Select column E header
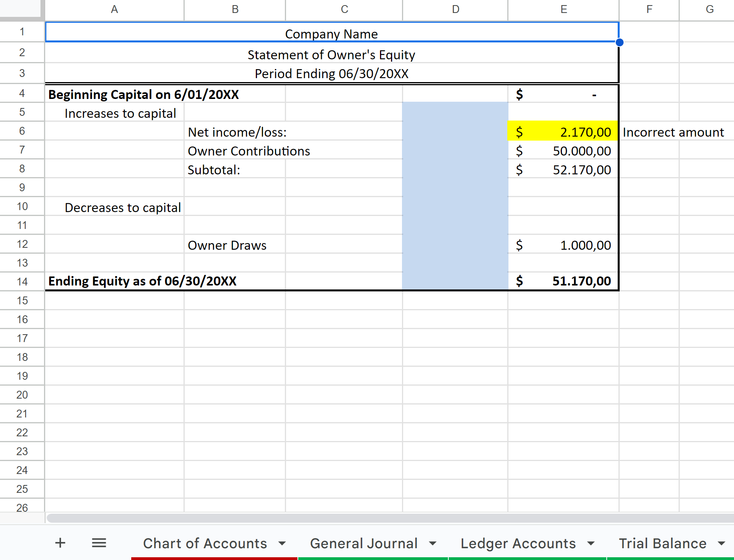Viewport: 734px width, 560px height. 563,9
